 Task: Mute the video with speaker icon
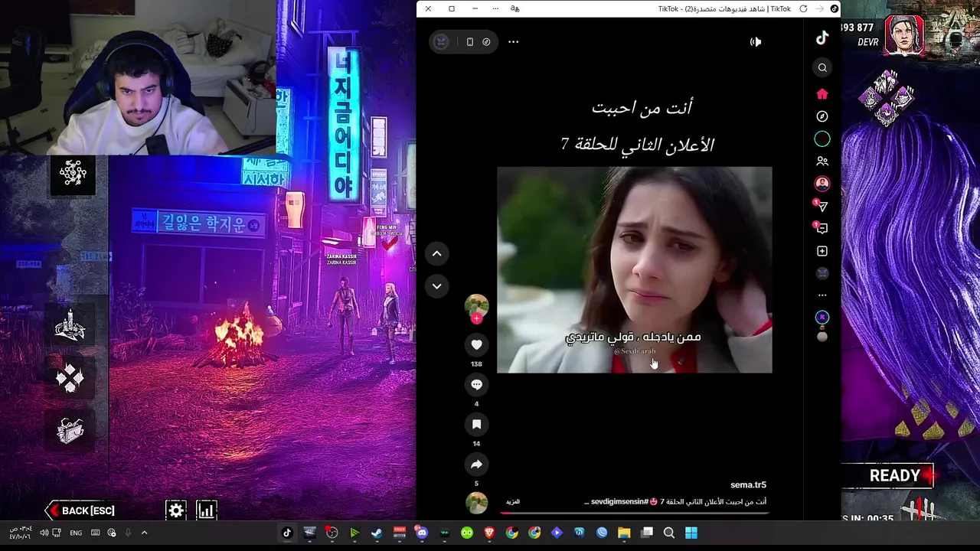756,42
